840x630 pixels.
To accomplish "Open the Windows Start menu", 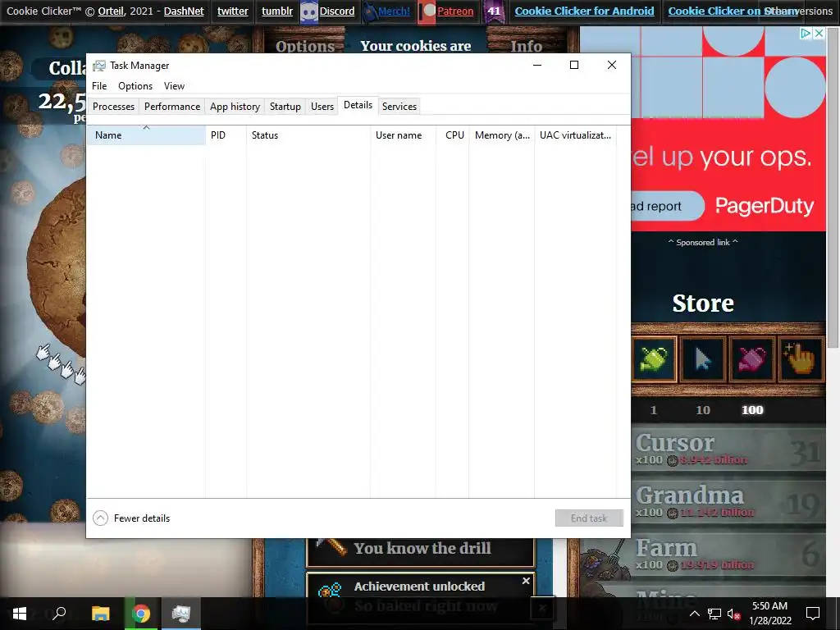I will click(20, 614).
